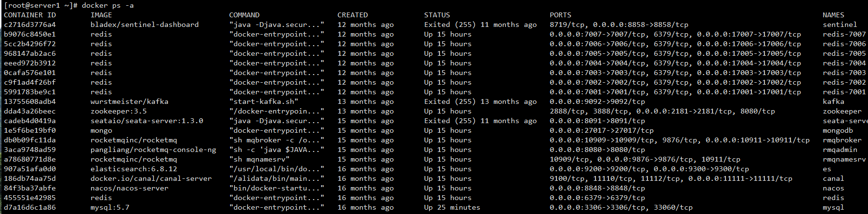Click the canal container name
Image resolution: width=868 pixels, height=214 pixels.
(x=833, y=178)
